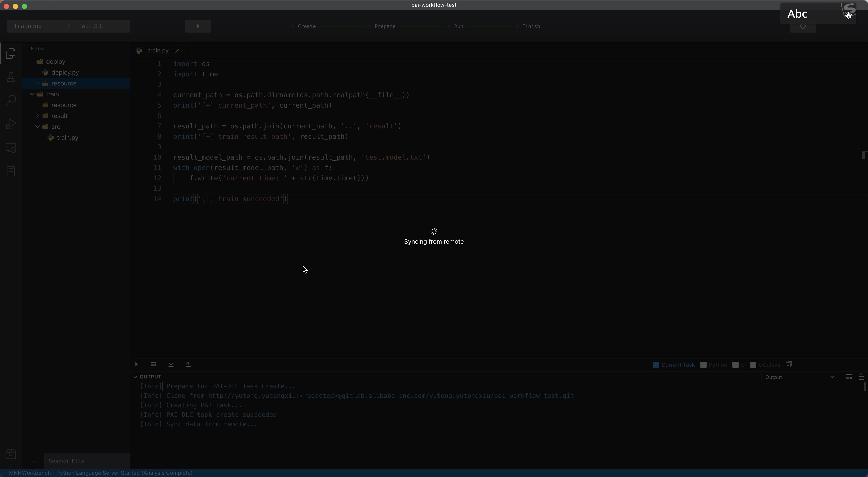Viewport: 868px width, 477px height.
Task: Select the Prepare workflow step
Action: (385, 26)
